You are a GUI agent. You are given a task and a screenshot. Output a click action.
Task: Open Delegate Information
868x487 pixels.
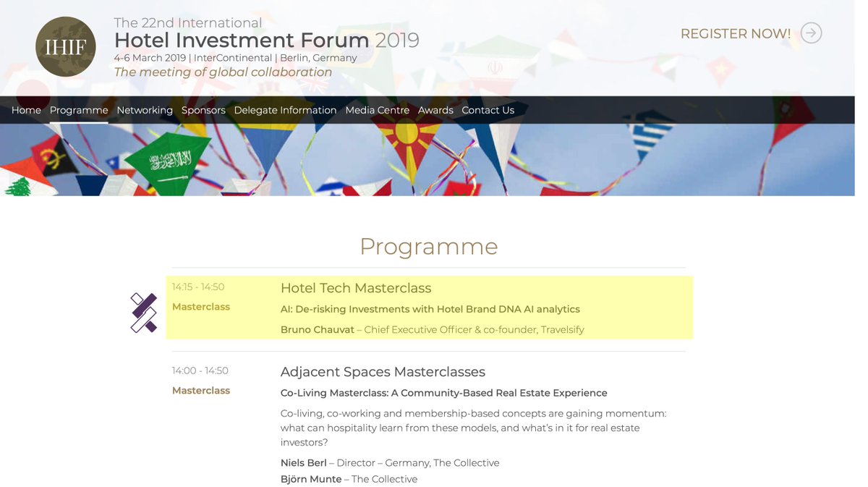pos(285,110)
